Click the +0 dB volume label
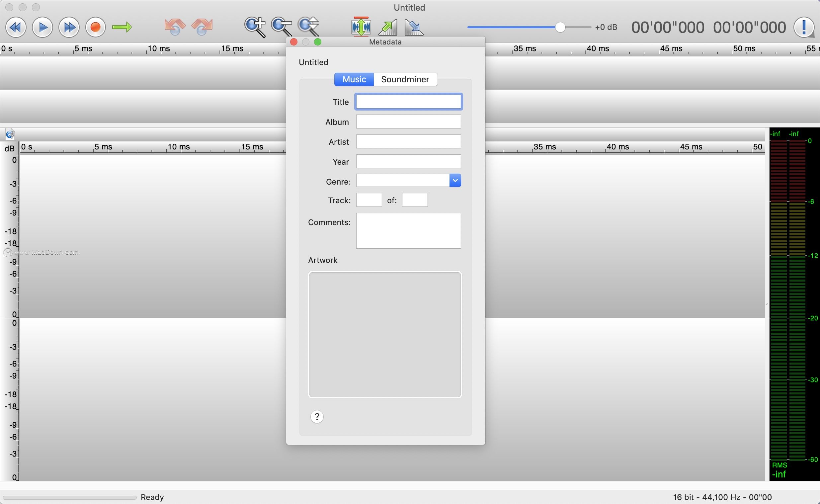Screen dimensions: 820x504 point(606,27)
